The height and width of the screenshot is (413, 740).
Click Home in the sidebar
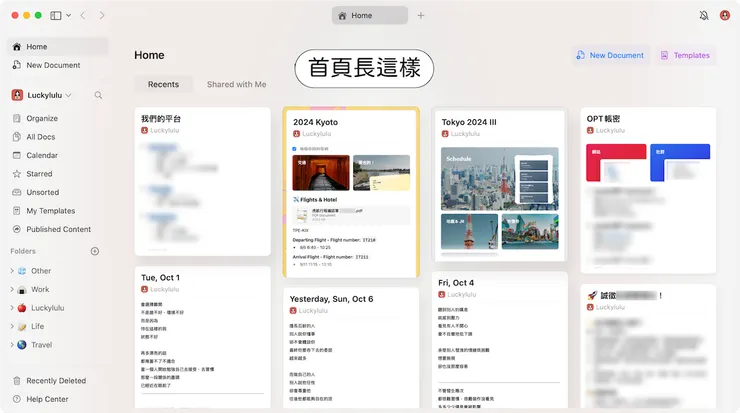click(x=58, y=47)
